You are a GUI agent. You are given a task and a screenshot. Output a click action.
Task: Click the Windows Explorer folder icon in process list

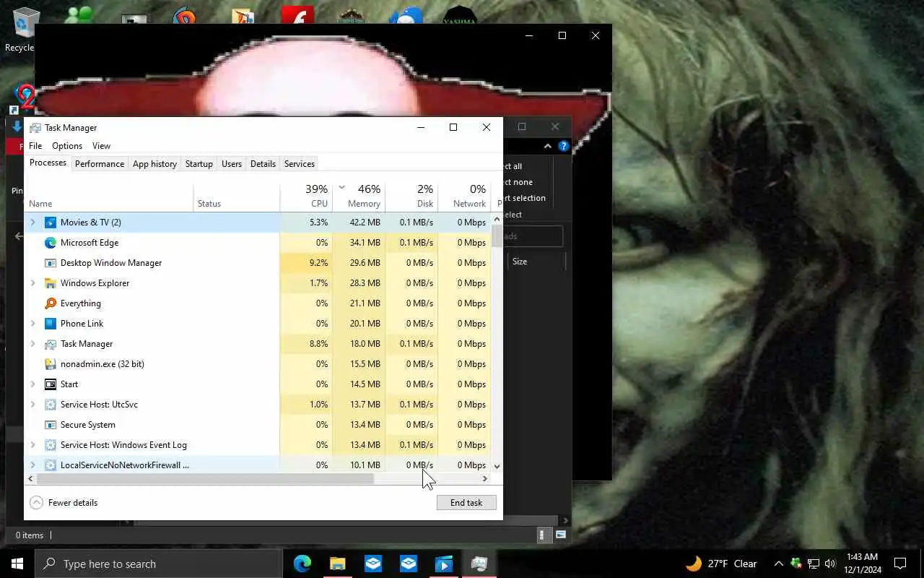[x=51, y=283]
